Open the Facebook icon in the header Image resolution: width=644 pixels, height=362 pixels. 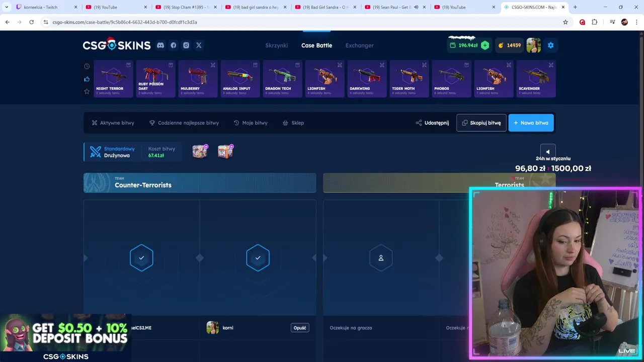(x=173, y=45)
